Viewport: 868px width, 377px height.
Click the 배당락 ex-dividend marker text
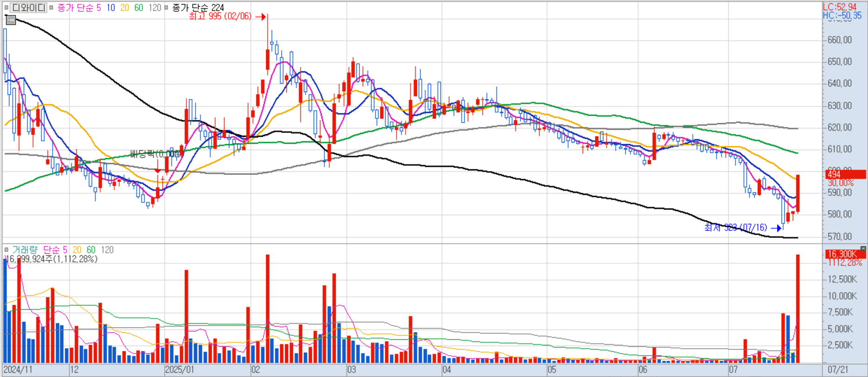(155, 154)
